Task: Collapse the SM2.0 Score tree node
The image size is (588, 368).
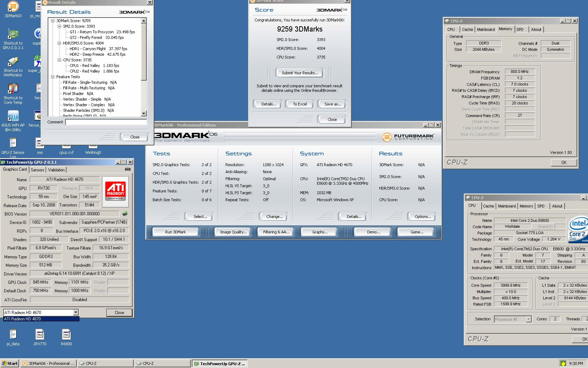Action: 59,26
